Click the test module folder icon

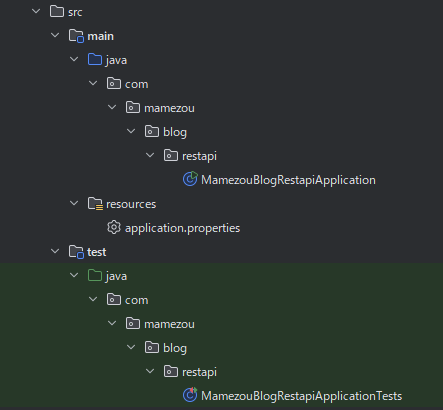click(x=76, y=252)
